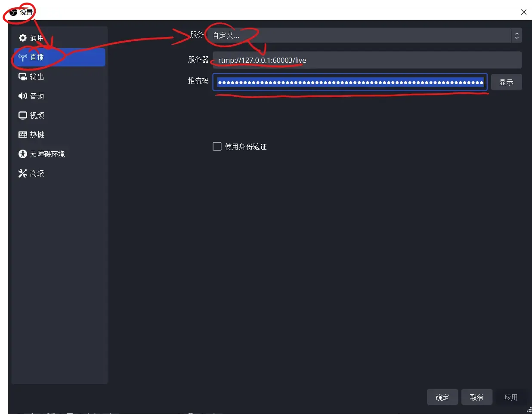Confirm settings with 确定 button
The width and height of the screenshot is (532, 414).
coord(442,397)
